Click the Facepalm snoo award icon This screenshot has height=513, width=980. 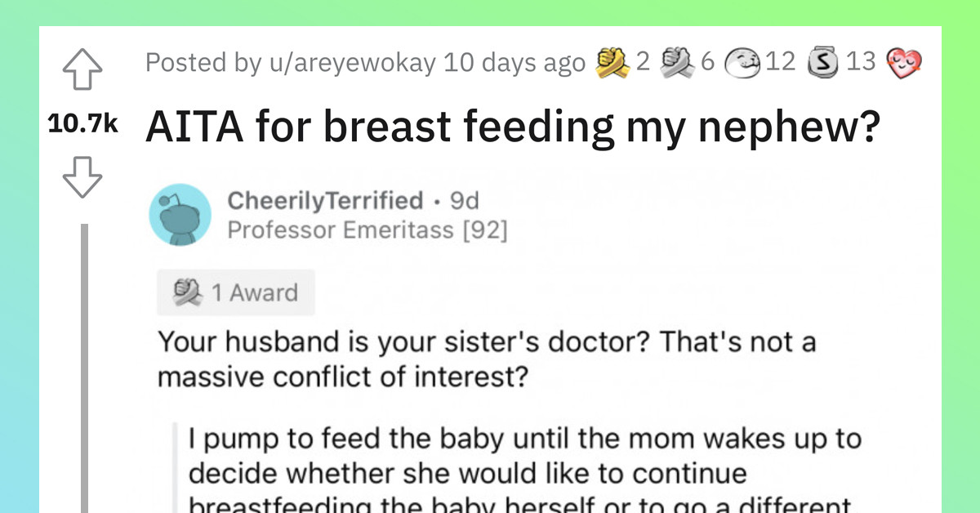tap(742, 62)
